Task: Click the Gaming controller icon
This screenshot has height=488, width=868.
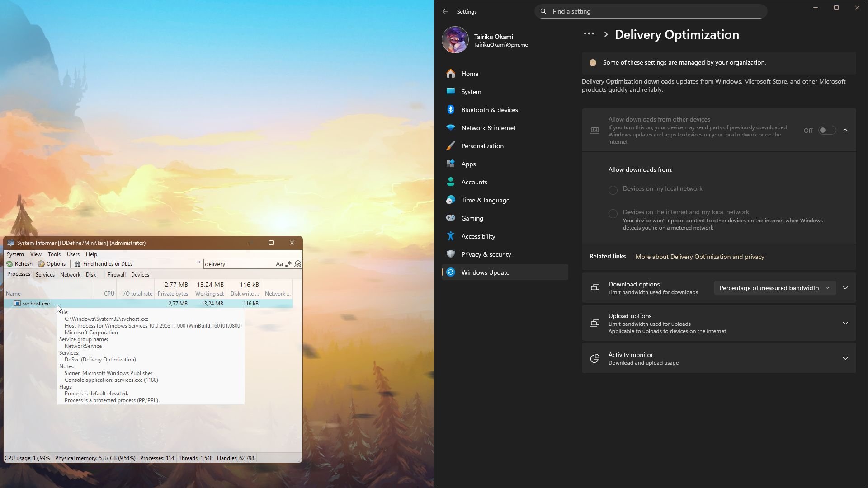Action: (451, 218)
